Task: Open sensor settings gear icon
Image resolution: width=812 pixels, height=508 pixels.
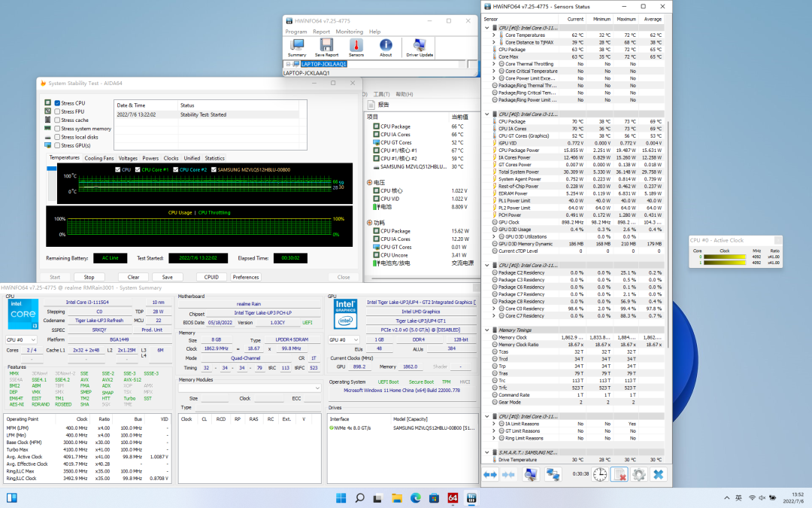Action: tap(638, 474)
